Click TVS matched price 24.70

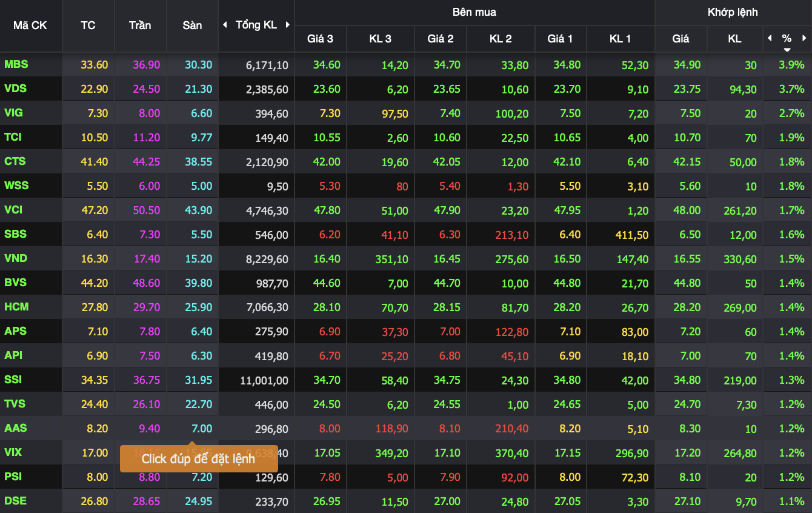[687, 404]
